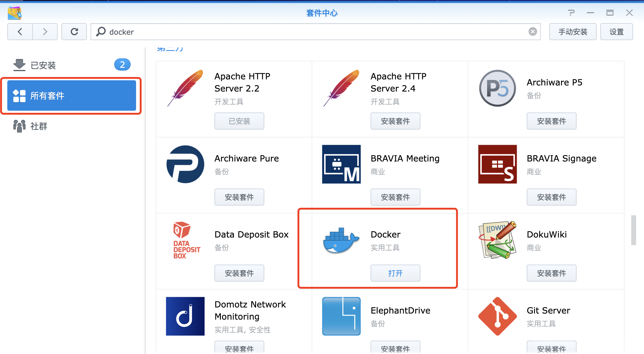Click the Apache HTTP Server 2.2 feather icon

[x=185, y=88]
